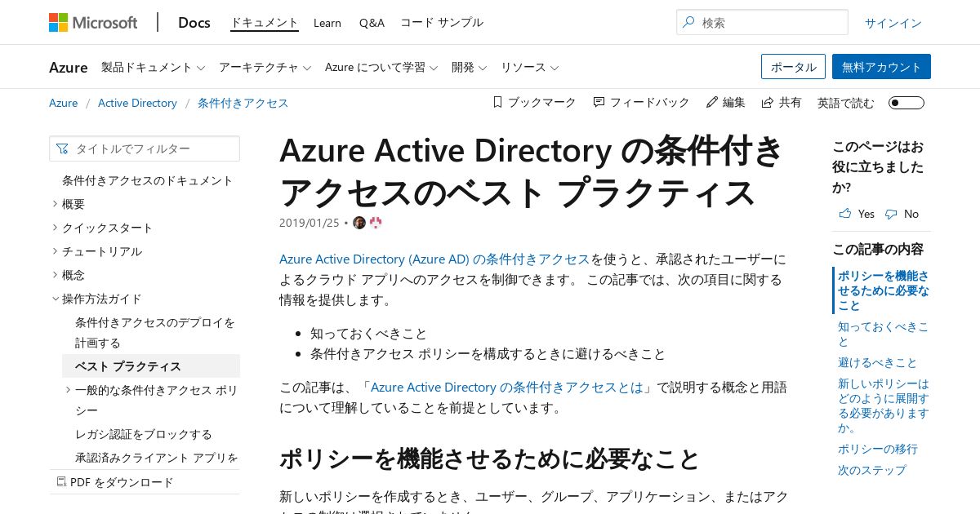Click the bookmark icon
This screenshot has height=514, width=980.
tap(497, 102)
